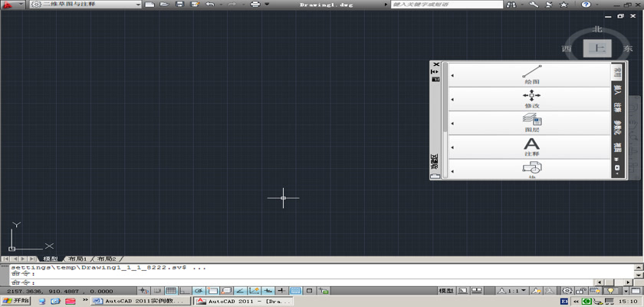The height and width of the screenshot is (307, 644).
Task: Open the Help dropdown arrow
Action: point(596,5)
